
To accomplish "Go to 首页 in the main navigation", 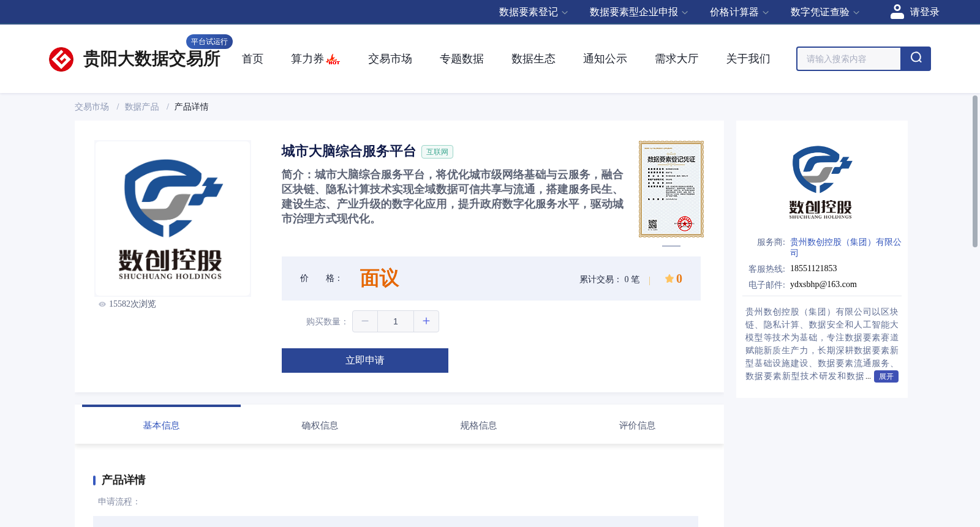I will point(252,59).
